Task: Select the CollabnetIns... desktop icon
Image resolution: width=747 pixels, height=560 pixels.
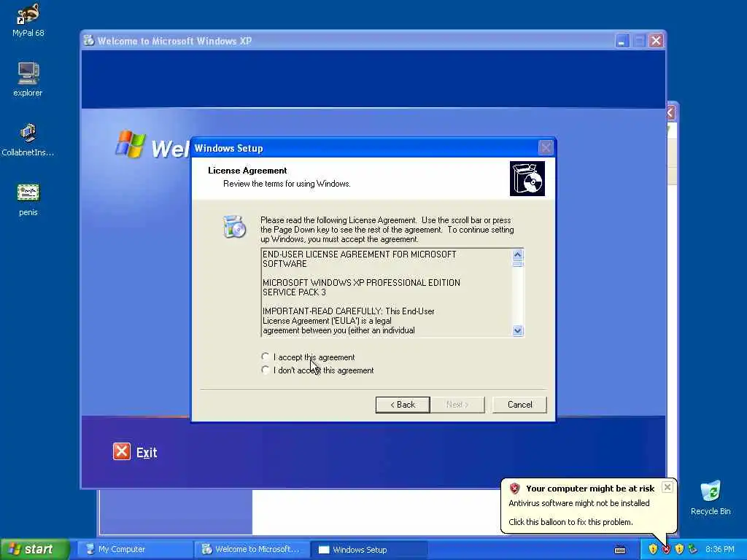Action: pos(28,140)
